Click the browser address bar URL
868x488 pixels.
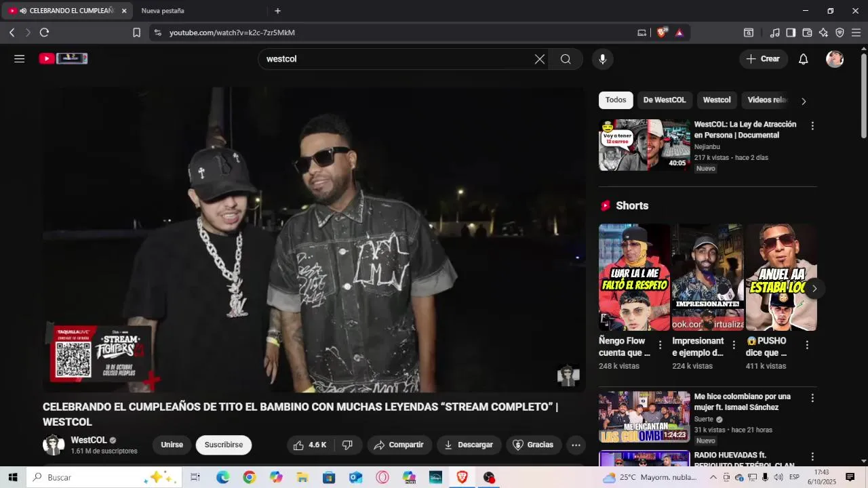coord(232,33)
